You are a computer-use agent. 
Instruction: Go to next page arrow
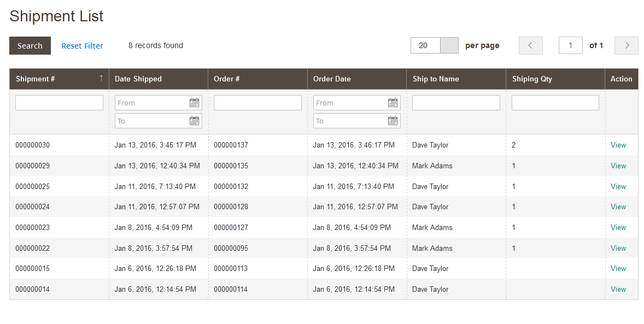tap(627, 45)
